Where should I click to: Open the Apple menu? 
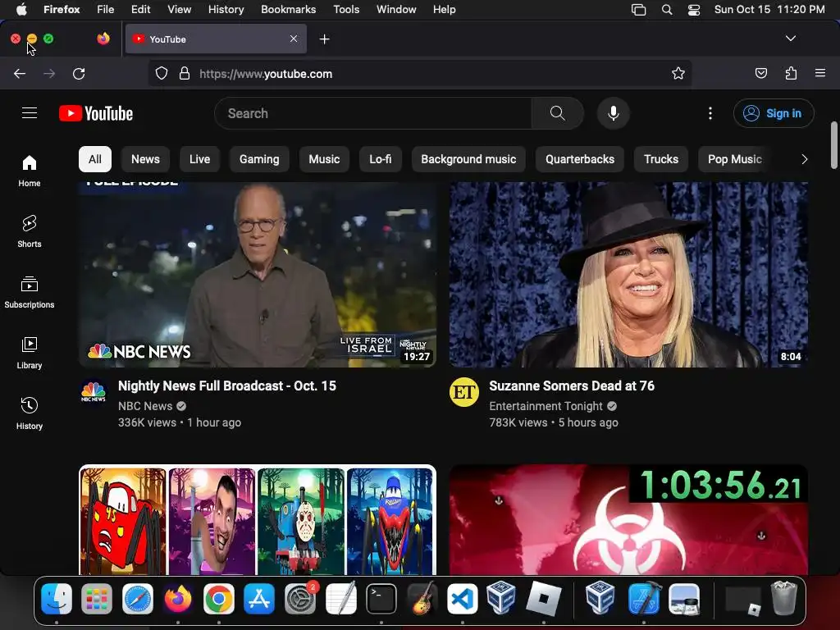[21, 10]
